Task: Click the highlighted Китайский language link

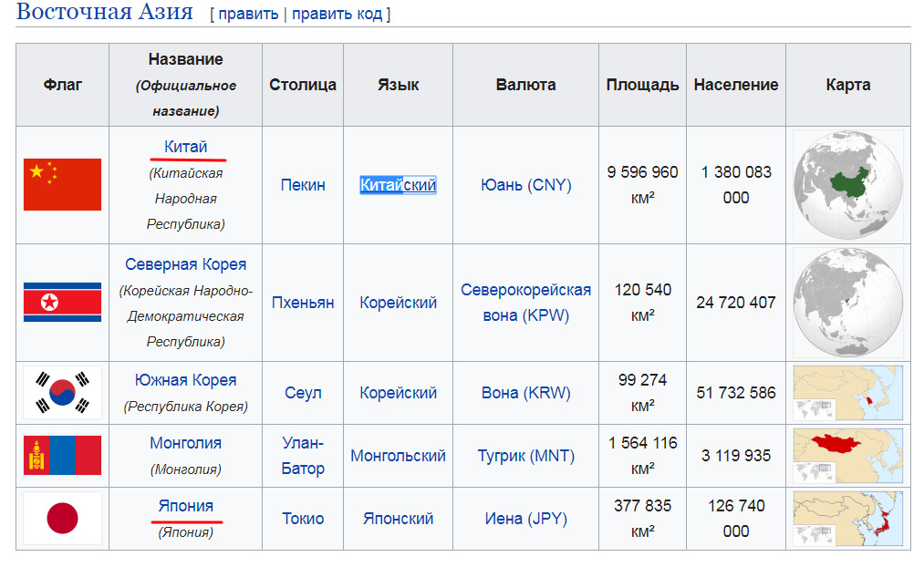Action: pyautogui.click(x=398, y=185)
